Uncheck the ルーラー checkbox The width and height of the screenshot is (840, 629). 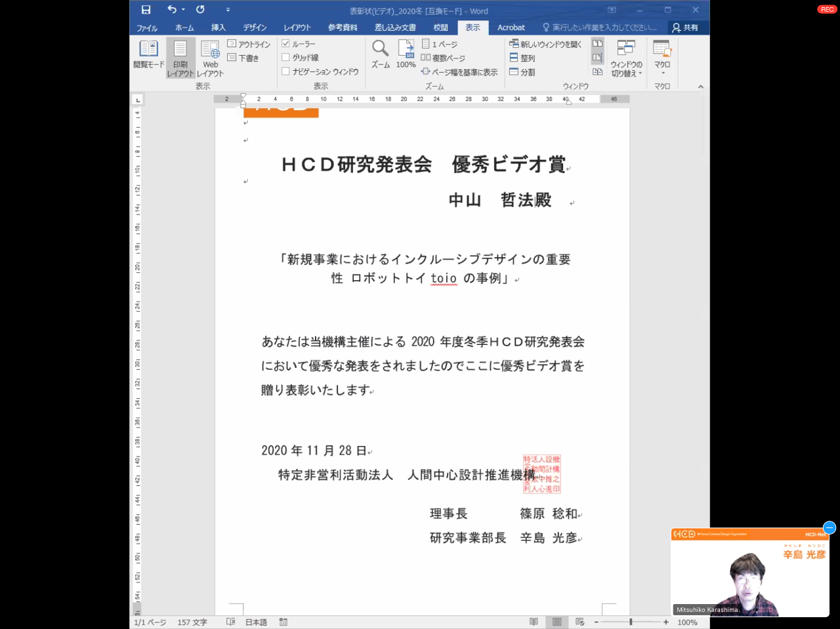[285, 44]
